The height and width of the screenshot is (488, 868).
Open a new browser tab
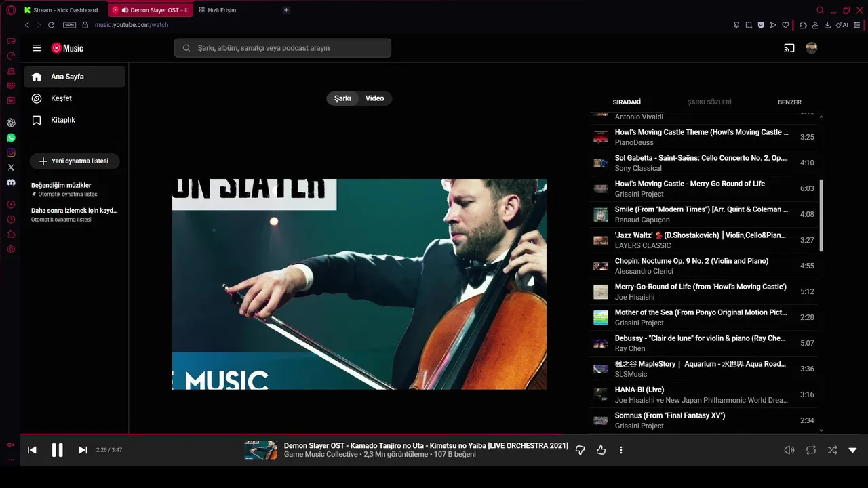click(286, 10)
